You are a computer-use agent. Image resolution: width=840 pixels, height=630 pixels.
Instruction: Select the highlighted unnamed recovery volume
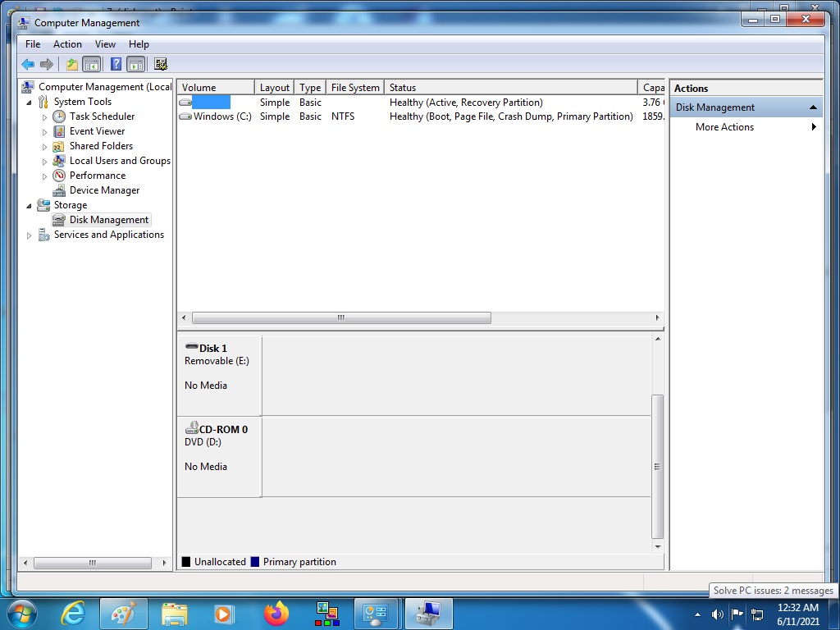click(211, 103)
